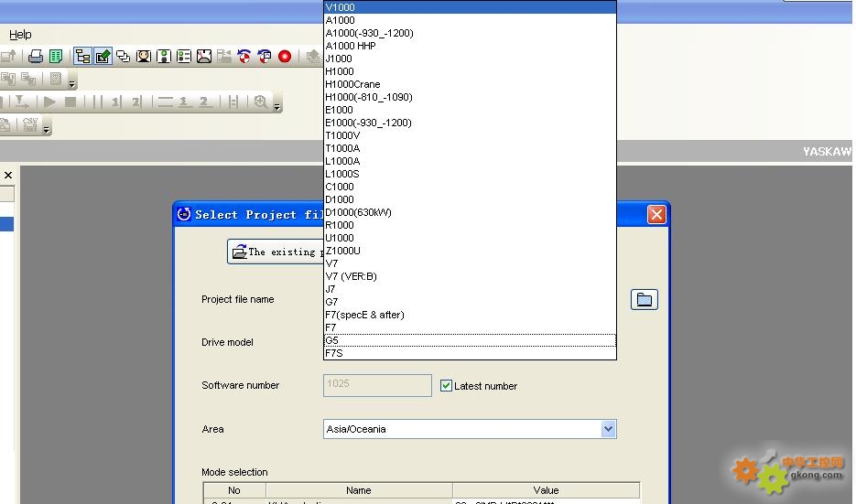Image resolution: width=856 pixels, height=504 pixels.
Task: Click the Value column header in Mode selection
Action: click(x=546, y=490)
